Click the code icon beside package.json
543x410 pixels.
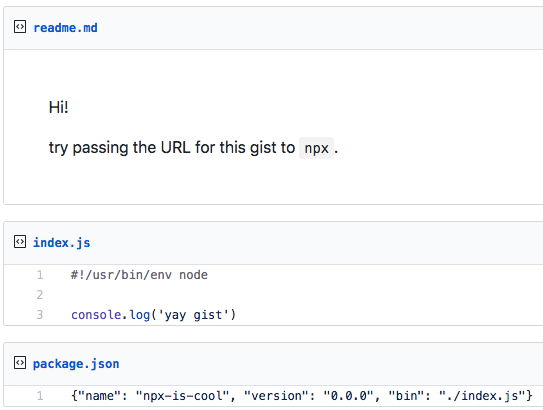(20, 363)
